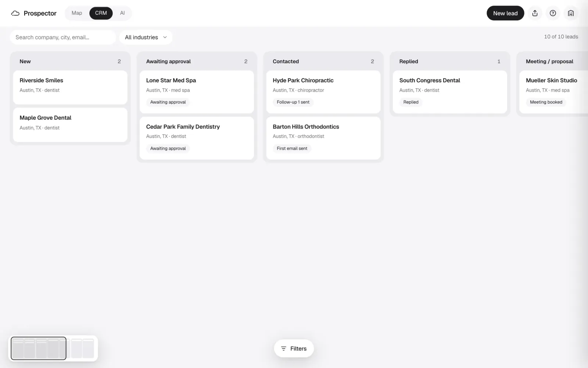Switch to the Map tab
The image size is (588, 368).
(x=77, y=13)
